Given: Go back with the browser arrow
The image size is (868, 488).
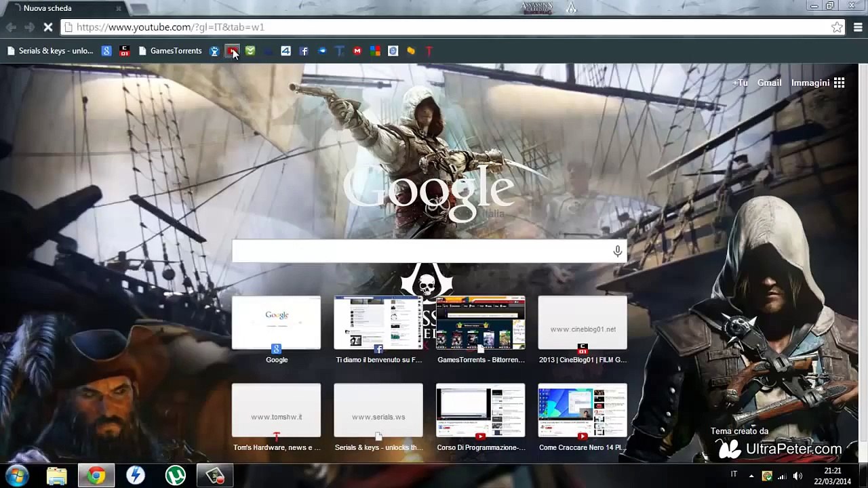Looking at the screenshot, I should (11, 27).
